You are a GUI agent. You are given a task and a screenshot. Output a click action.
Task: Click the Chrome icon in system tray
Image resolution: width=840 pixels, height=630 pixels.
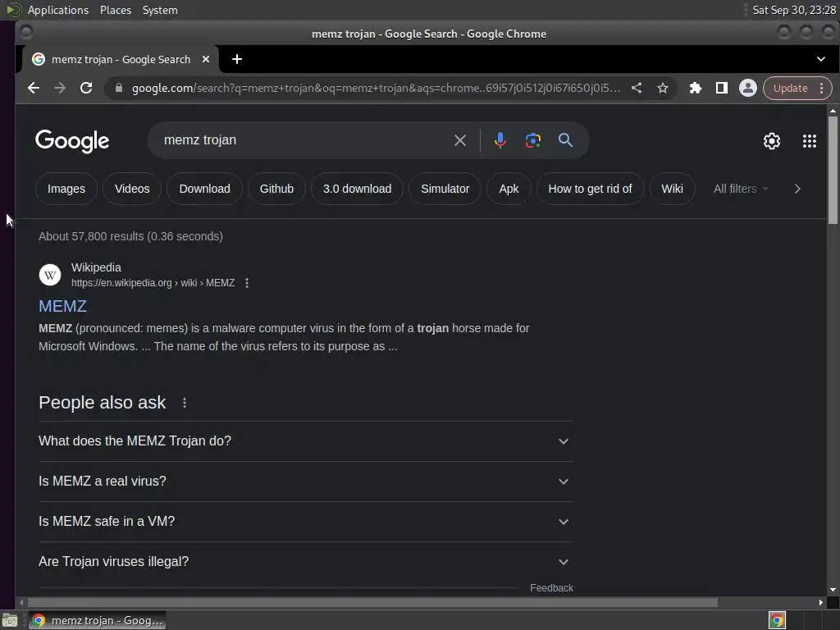coord(777,620)
